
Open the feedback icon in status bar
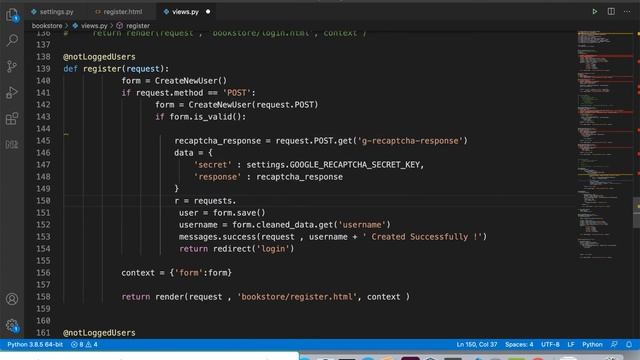pos(614,344)
